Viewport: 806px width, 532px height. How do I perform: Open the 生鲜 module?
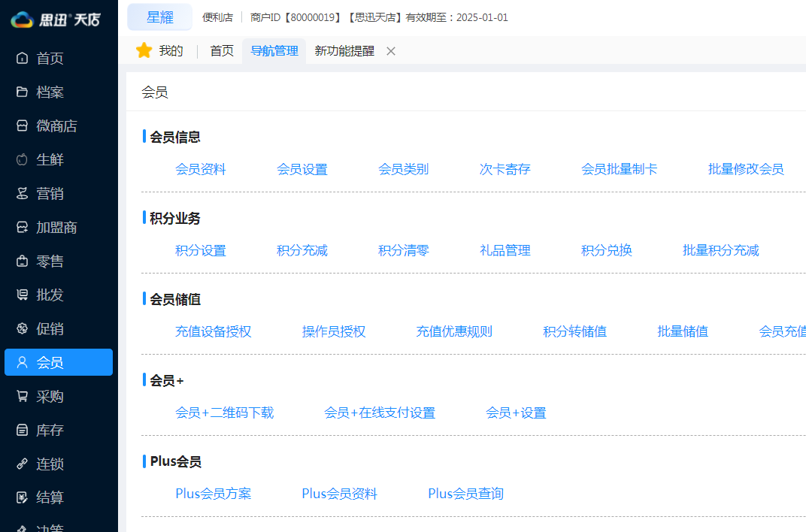pyautogui.click(x=50, y=159)
